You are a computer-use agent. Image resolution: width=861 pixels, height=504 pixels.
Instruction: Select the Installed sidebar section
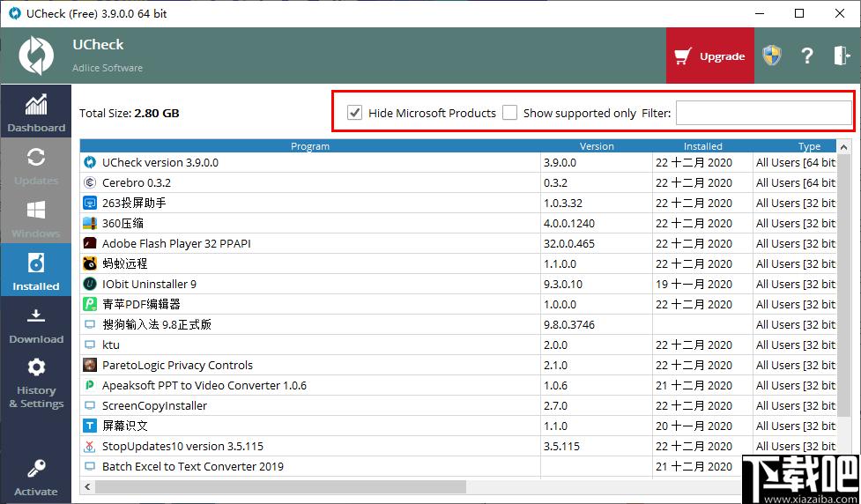click(36, 271)
